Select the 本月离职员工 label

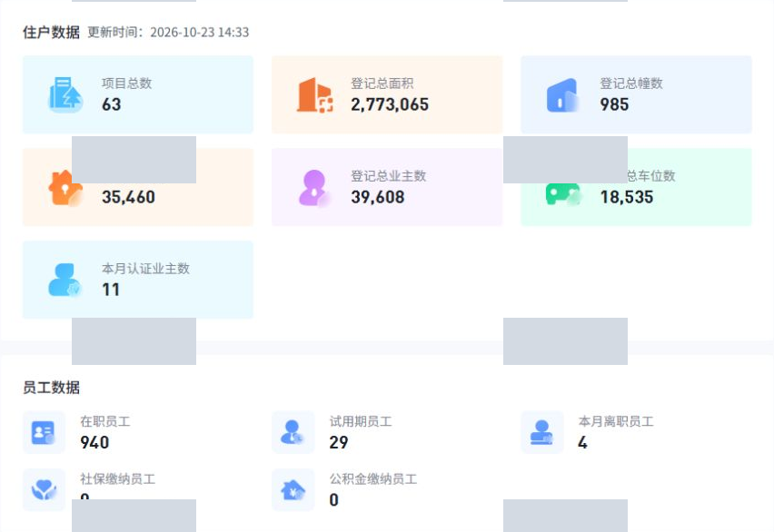click(x=616, y=421)
